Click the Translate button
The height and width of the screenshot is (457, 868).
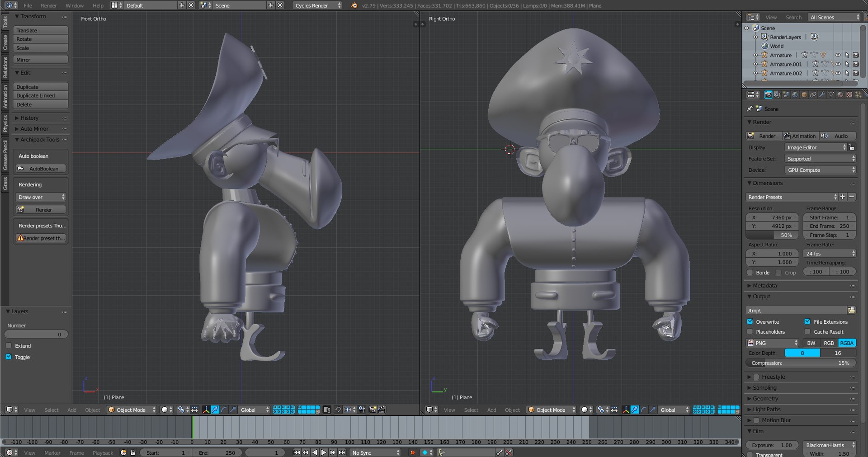coord(40,30)
